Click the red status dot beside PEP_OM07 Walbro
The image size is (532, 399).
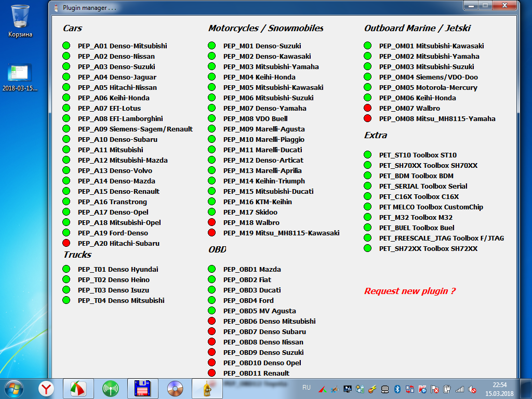367,108
